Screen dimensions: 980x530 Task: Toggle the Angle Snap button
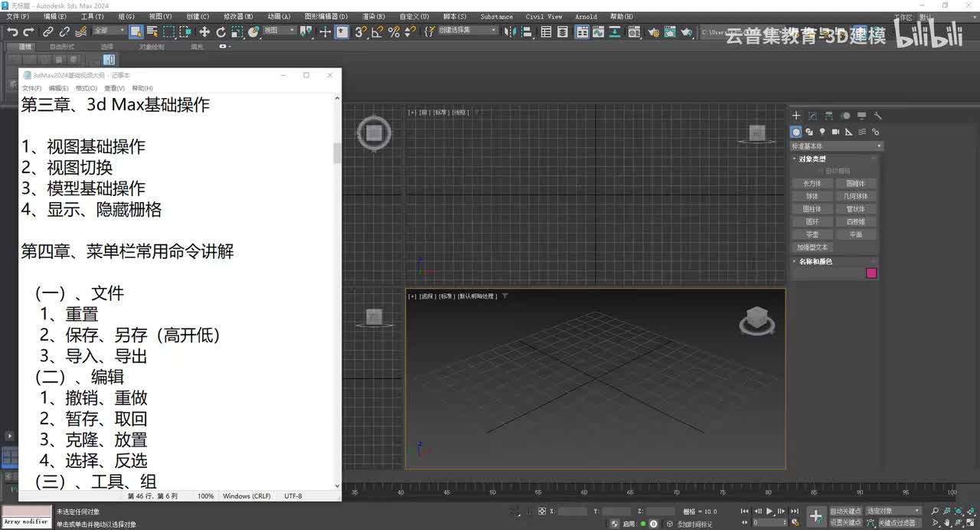coord(377,31)
